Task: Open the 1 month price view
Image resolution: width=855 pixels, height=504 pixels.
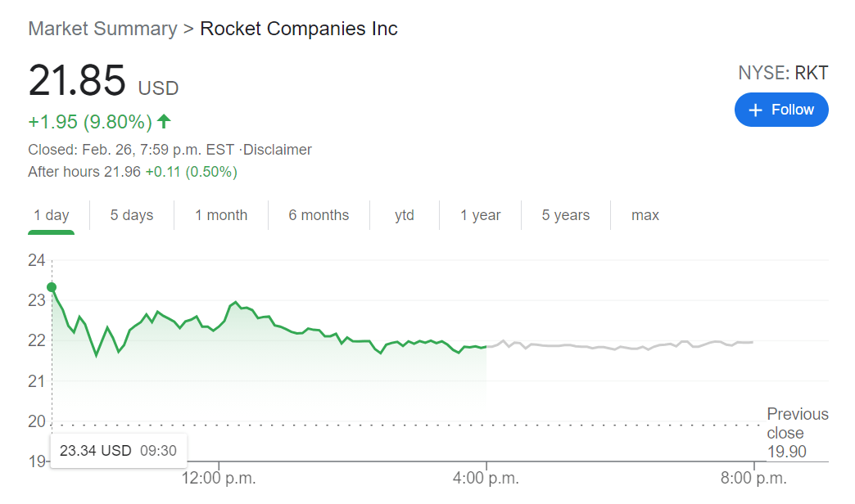Action: [x=220, y=214]
